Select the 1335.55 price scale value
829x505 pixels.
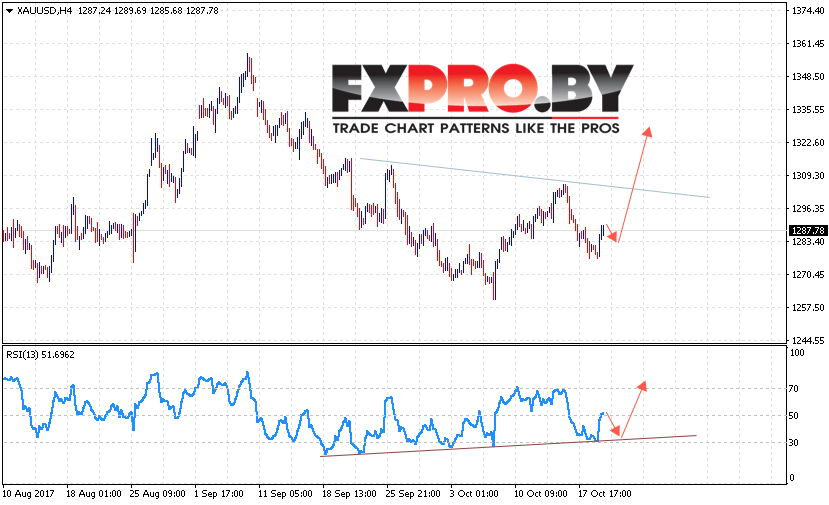808,109
